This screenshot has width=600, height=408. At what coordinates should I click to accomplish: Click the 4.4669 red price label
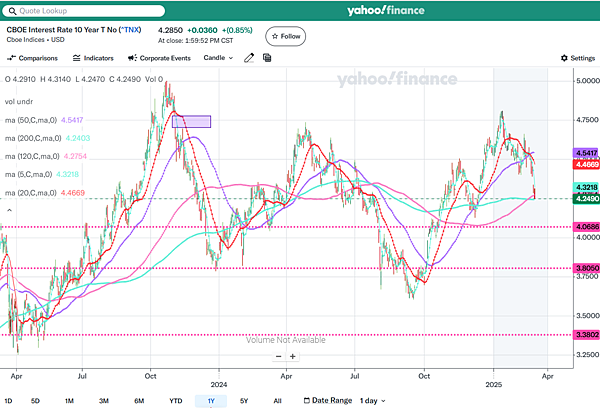(x=586, y=165)
